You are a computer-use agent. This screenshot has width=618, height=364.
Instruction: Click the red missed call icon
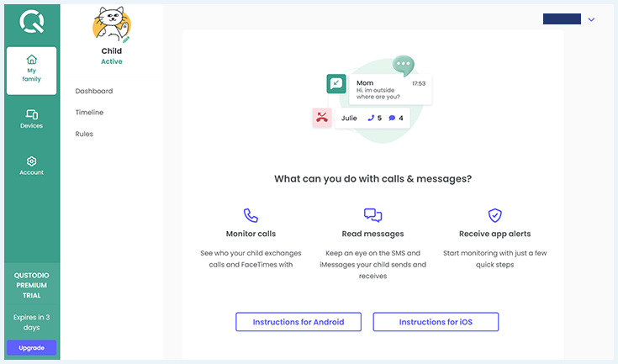(x=322, y=118)
